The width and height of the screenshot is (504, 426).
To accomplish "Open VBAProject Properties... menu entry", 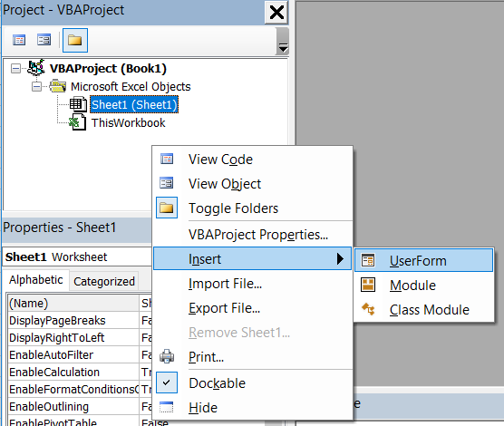I will tap(253, 235).
